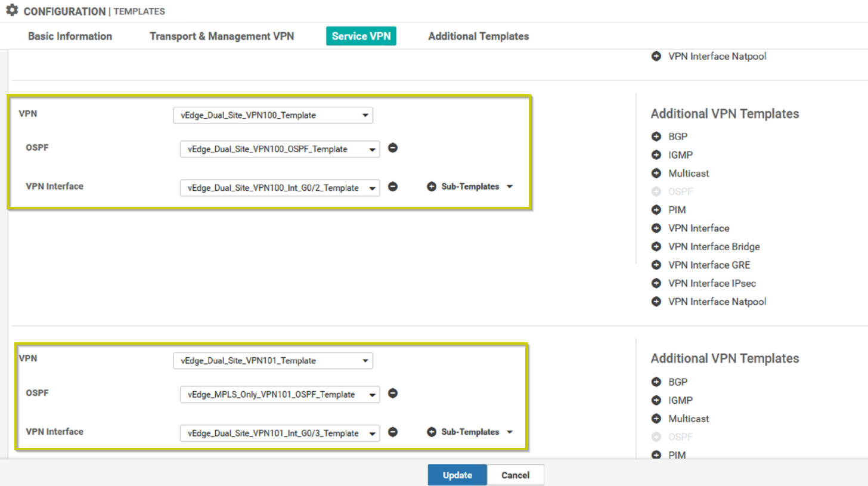Add IGMP template for VPN101 section
This screenshot has height=486, width=868.
[656, 400]
